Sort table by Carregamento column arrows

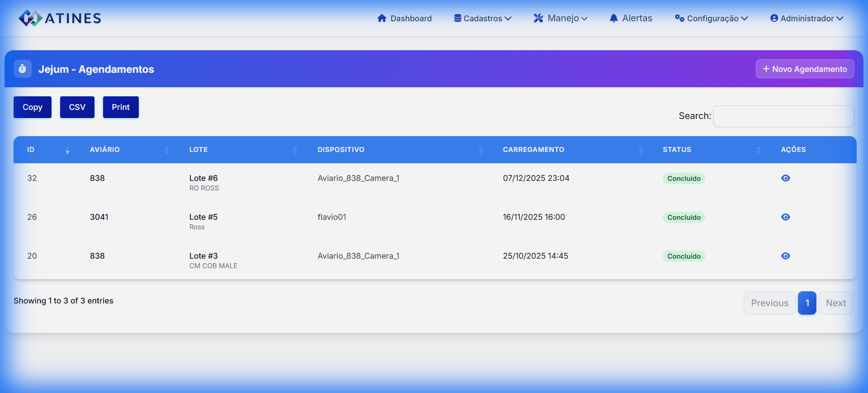click(640, 150)
